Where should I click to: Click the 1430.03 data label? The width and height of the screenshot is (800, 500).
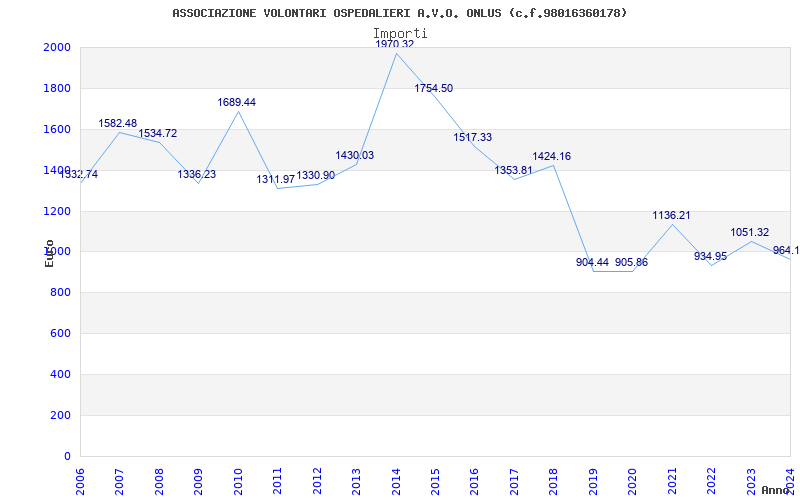pos(355,155)
